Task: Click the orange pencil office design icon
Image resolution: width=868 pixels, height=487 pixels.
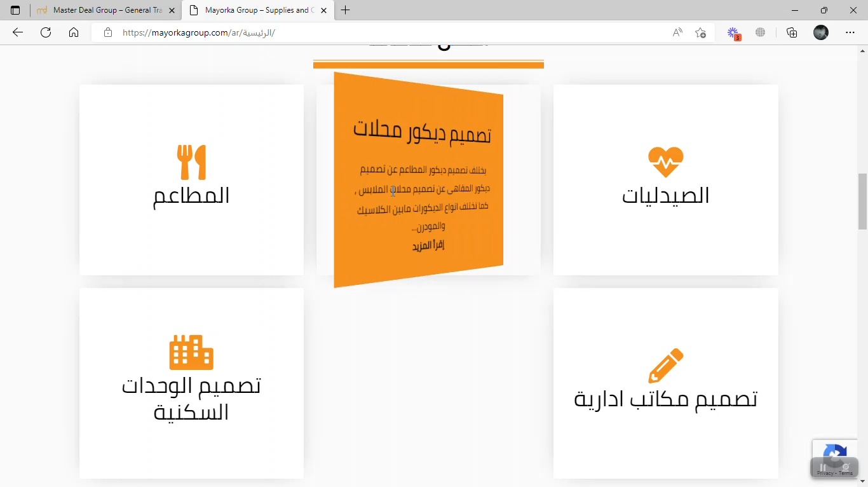Action: (x=666, y=366)
